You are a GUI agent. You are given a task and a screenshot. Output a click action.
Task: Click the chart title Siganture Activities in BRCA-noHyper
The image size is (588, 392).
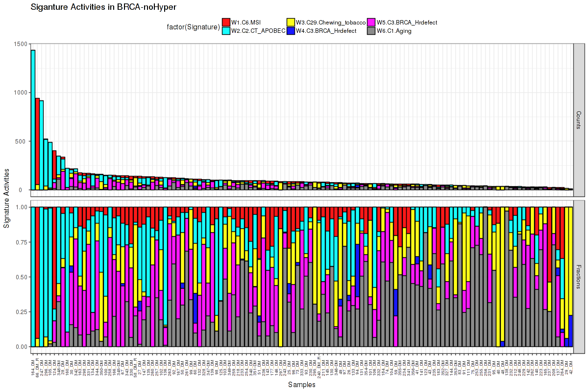[x=103, y=7]
